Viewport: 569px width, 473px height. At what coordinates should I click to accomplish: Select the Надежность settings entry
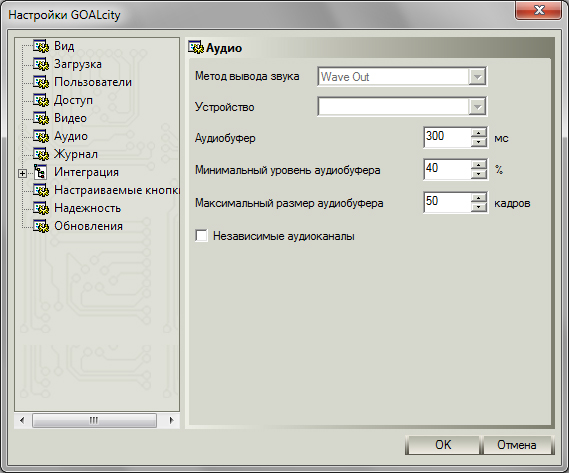pyautogui.click(x=87, y=208)
